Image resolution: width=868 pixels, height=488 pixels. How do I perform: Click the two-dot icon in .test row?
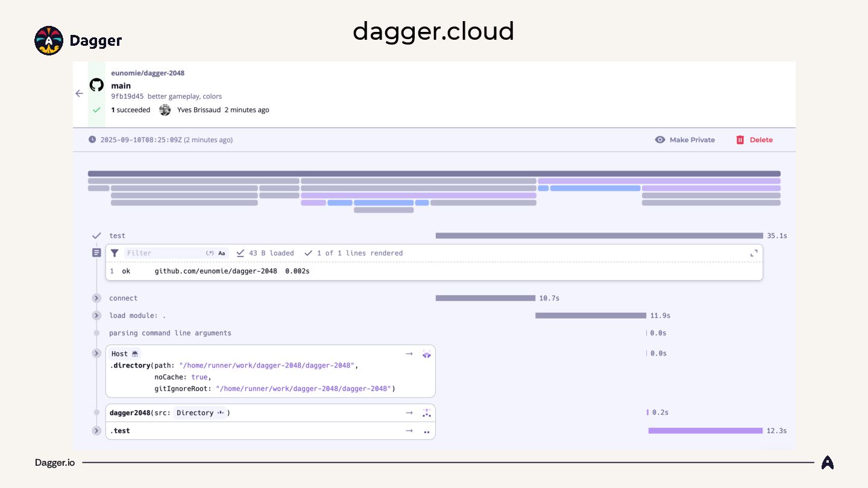427,432
